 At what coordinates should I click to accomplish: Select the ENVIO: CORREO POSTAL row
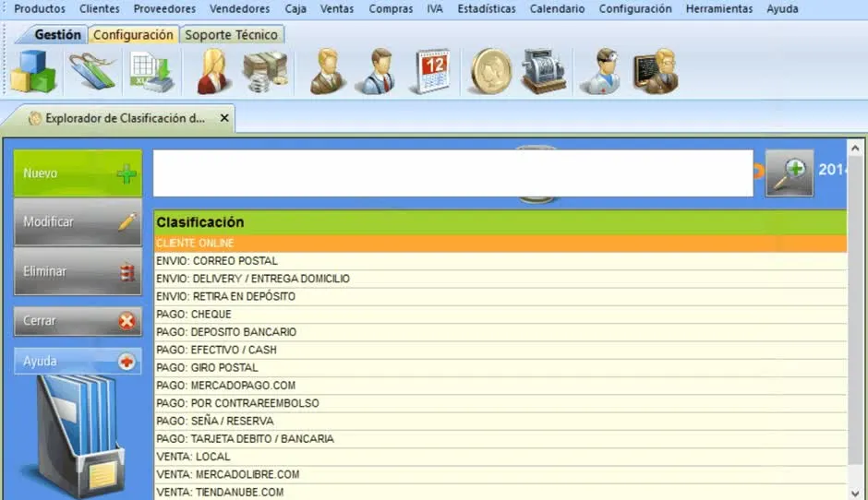500,260
